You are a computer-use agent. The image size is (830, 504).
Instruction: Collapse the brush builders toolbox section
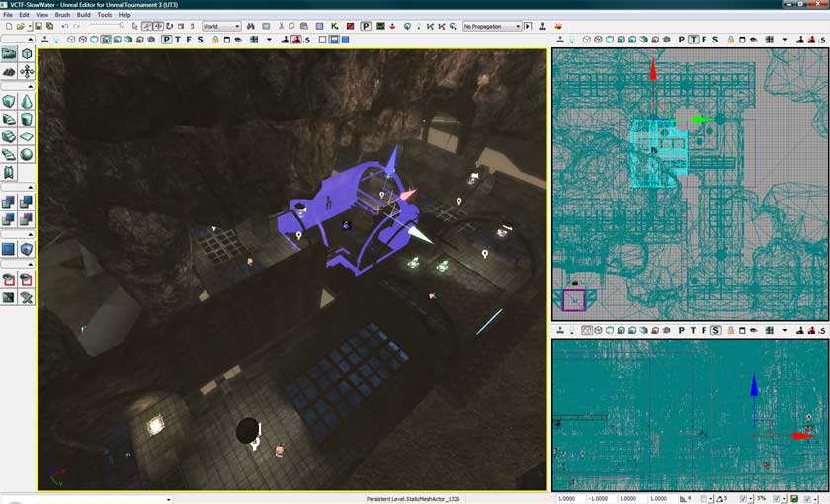[x=18, y=86]
